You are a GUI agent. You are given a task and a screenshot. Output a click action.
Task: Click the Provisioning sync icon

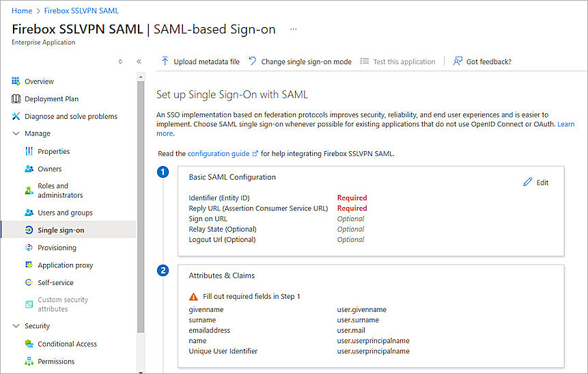coord(29,248)
